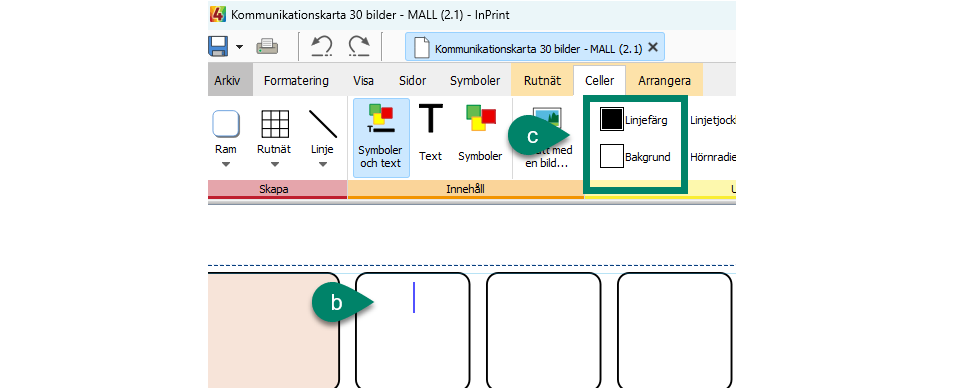Select the third empty grid cell
Screen dimensions: 960x388
[x=544, y=330]
